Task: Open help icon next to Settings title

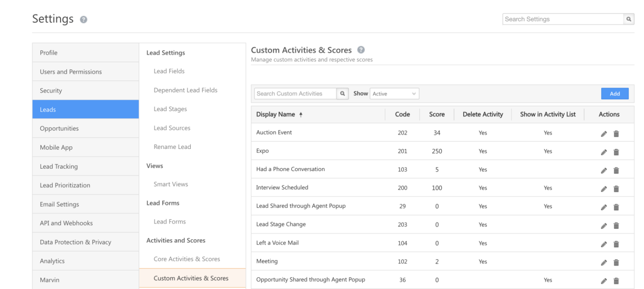Action: click(83, 20)
